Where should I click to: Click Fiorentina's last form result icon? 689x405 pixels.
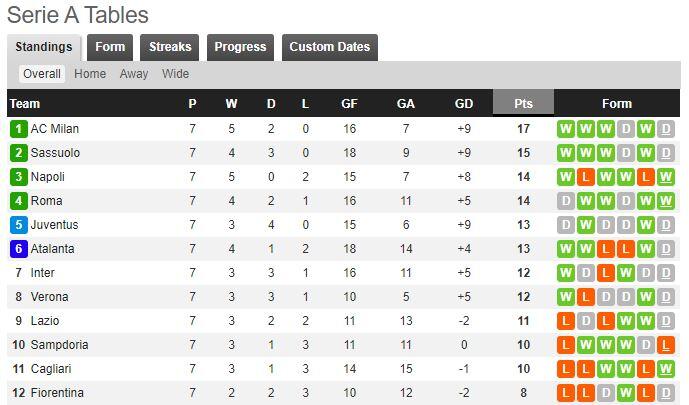click(666, 393)
